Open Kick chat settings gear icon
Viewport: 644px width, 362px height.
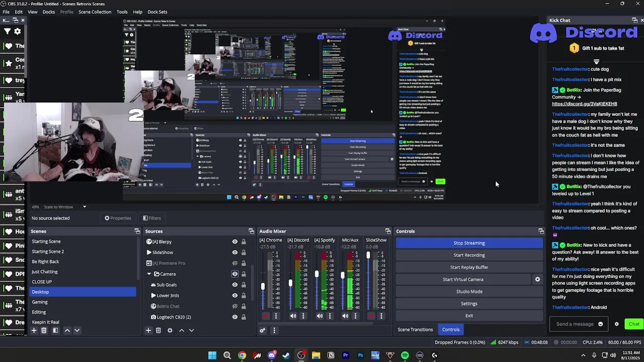(x=616, y=324)
